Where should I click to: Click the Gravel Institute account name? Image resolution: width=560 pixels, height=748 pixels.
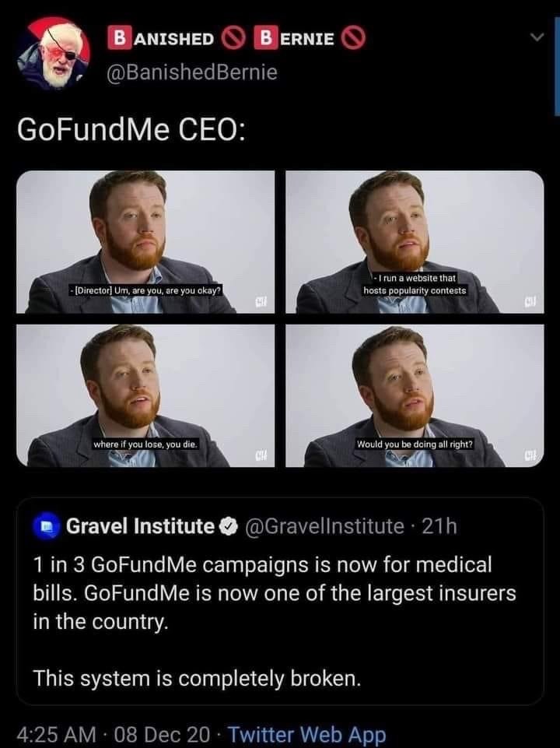click(140, 527)
